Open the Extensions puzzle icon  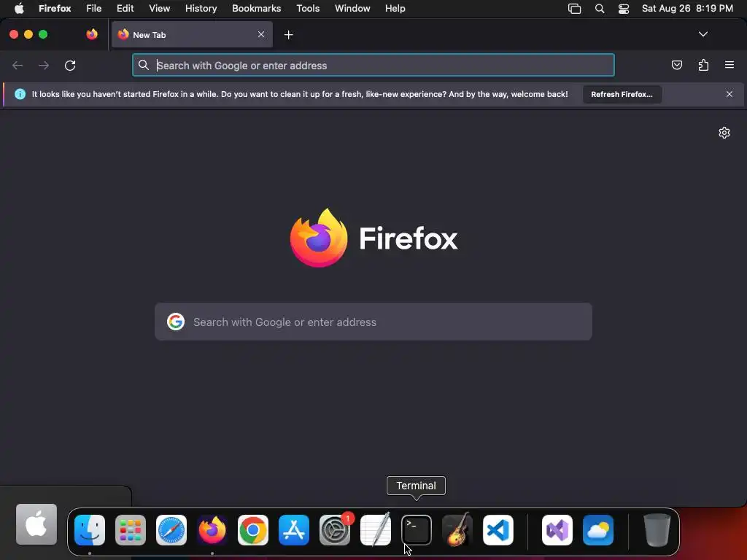click(x=703, y=65)
